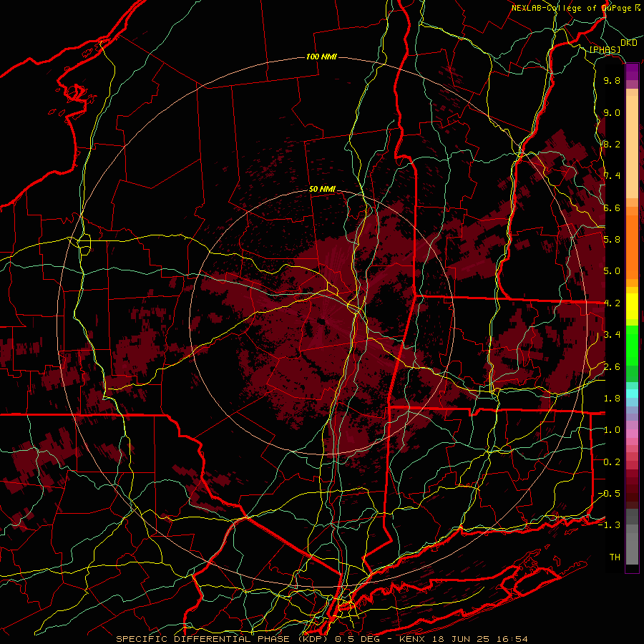Click the 6.6 value on the color scale
The width and height of the screenshot is (644, 644).
pyautogui.click(x=612, y=208)
